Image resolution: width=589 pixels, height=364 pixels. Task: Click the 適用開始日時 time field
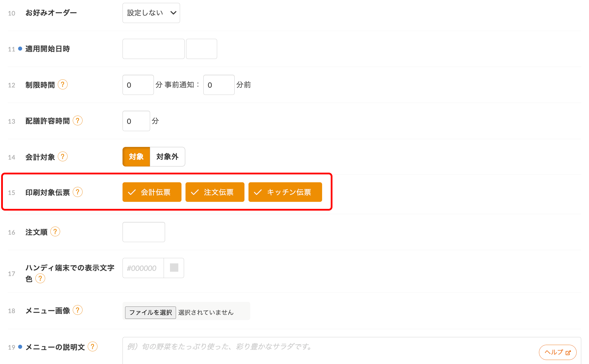(202, 49)
